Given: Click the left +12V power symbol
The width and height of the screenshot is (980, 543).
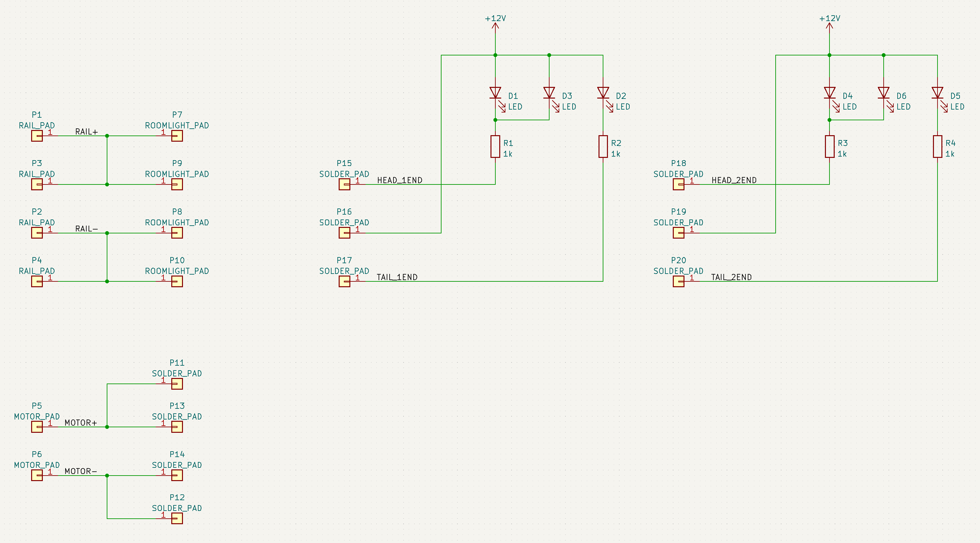Looking at the screenshot, I should click(x=495, y=26).
